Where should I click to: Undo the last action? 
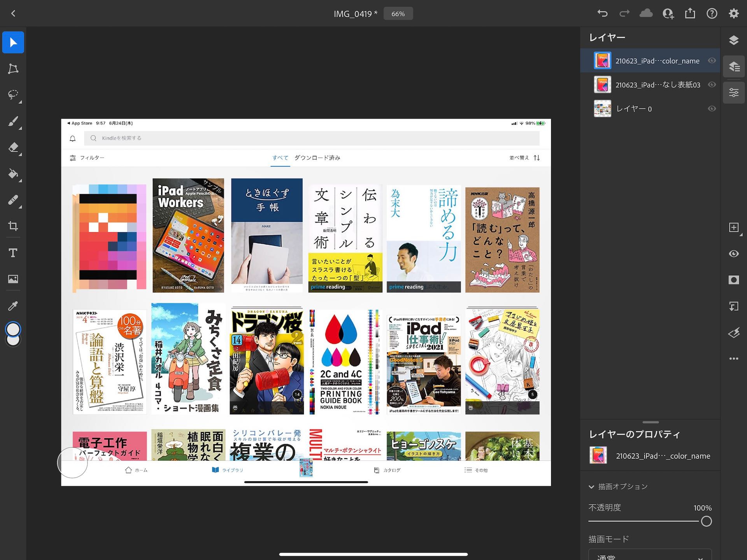(603, 13)
